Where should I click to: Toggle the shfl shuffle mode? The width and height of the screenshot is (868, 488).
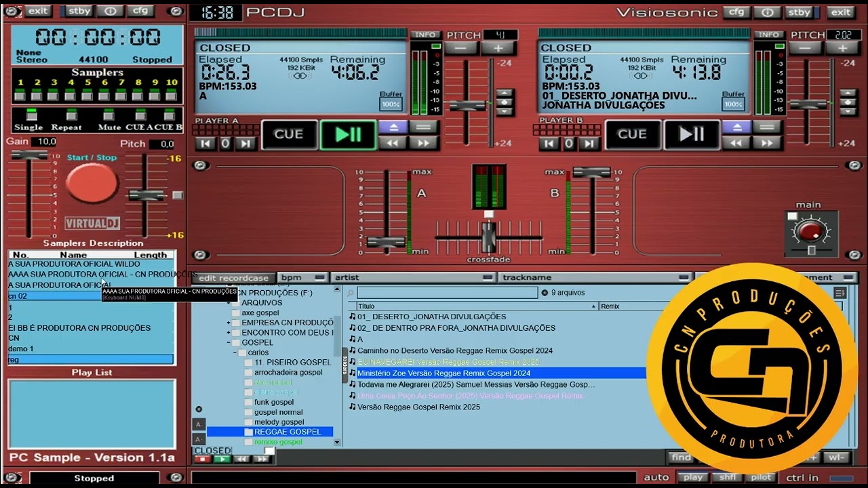[728, 477]
